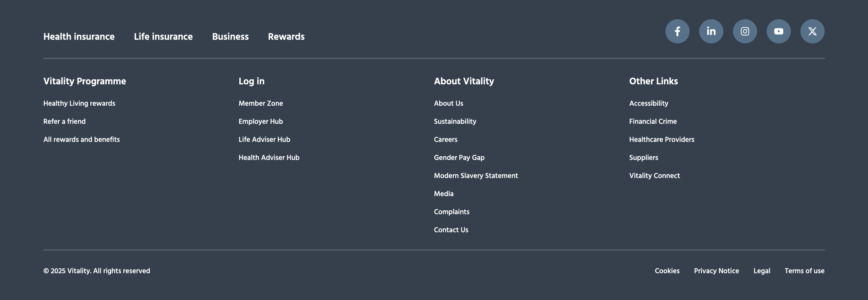Open the Employer Hub link
Screen dimensions: 868x300
[261, 122]
